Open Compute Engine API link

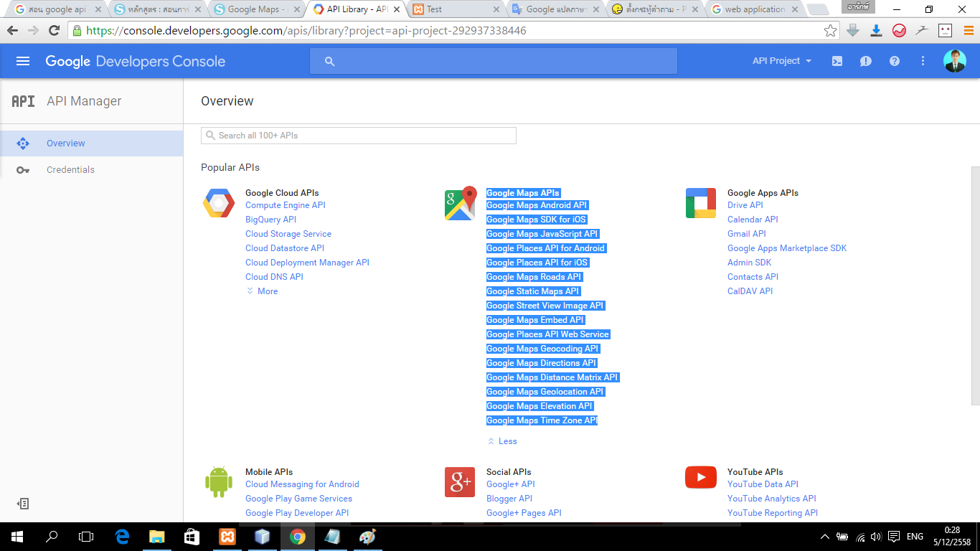coord(286,205)
